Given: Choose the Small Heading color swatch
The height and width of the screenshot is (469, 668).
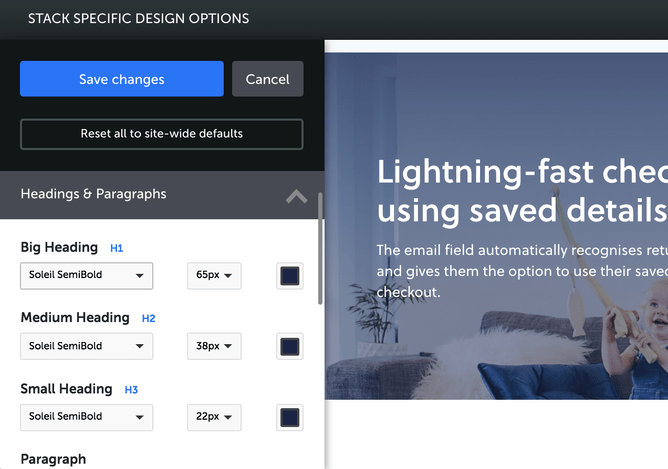Looking at the screenshot, I should click(x=289, y=417).
